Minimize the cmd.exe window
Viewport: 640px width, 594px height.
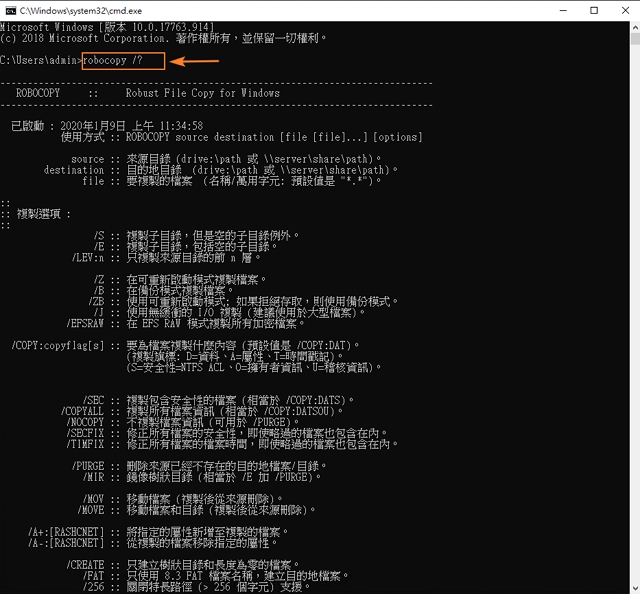tap(563, 11)
